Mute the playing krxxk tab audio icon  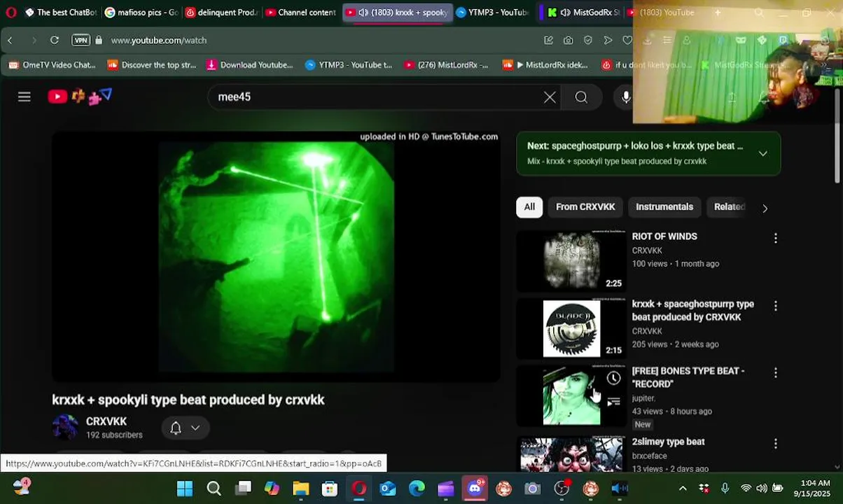363,13
